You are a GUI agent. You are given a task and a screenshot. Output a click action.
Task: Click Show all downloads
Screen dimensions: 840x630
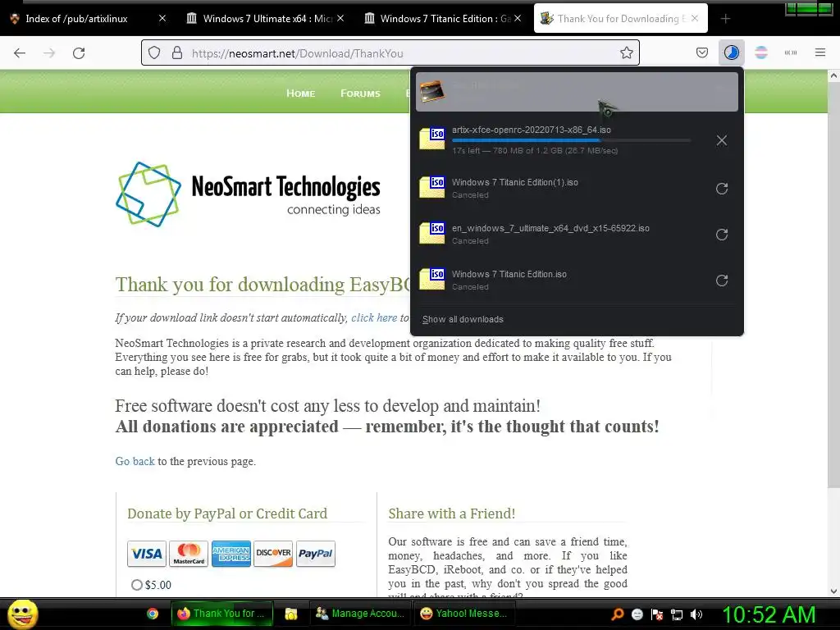coord(463,319)
